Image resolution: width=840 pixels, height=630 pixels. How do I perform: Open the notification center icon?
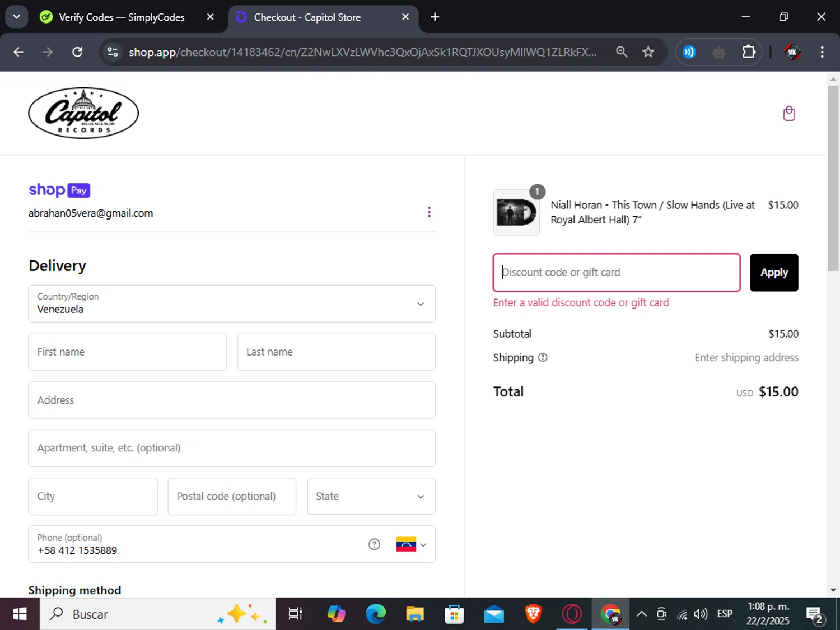[x=815, y=615]
